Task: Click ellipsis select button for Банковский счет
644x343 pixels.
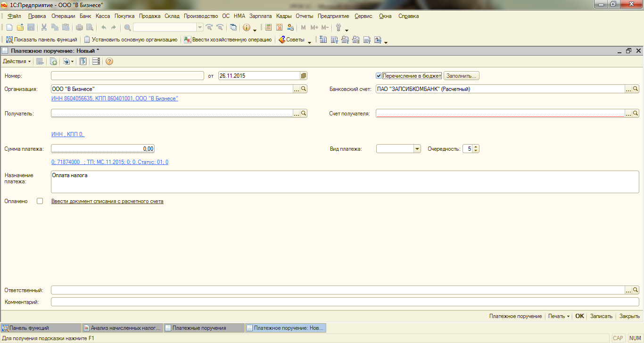Action: pyautogui.click(x=628, y=89)
